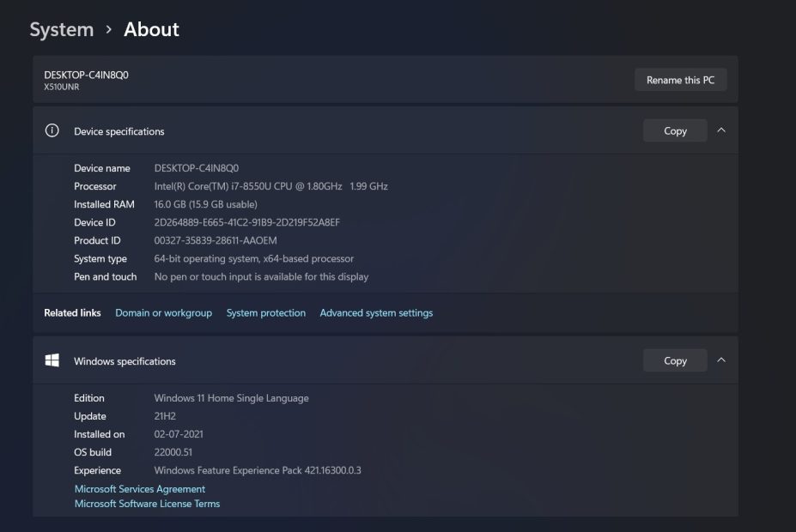The height and width of the screenshot is (532, 796).
Task: Click the Device name value in specifications
Action: click(x=197, y=168)
